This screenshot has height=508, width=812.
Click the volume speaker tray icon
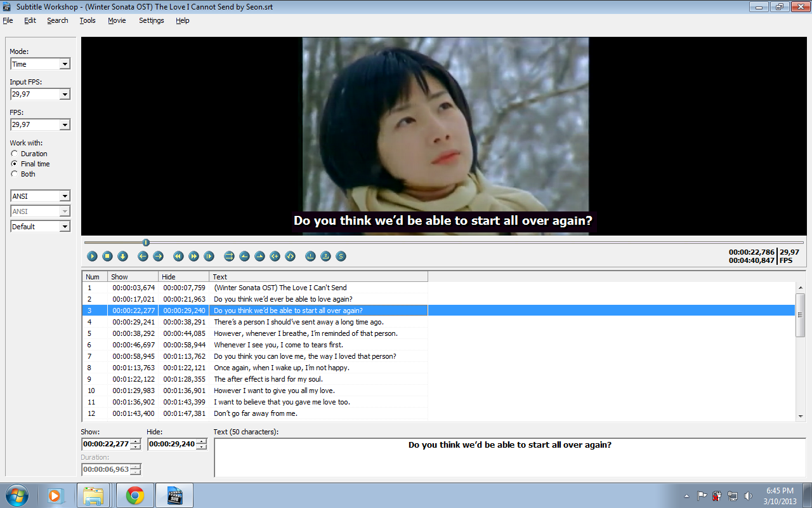pos(748,496)
